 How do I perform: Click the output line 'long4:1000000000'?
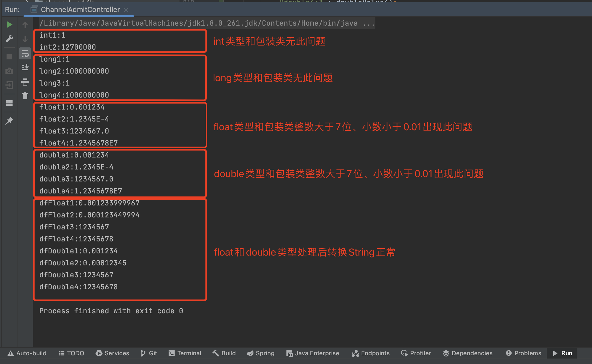74,95
